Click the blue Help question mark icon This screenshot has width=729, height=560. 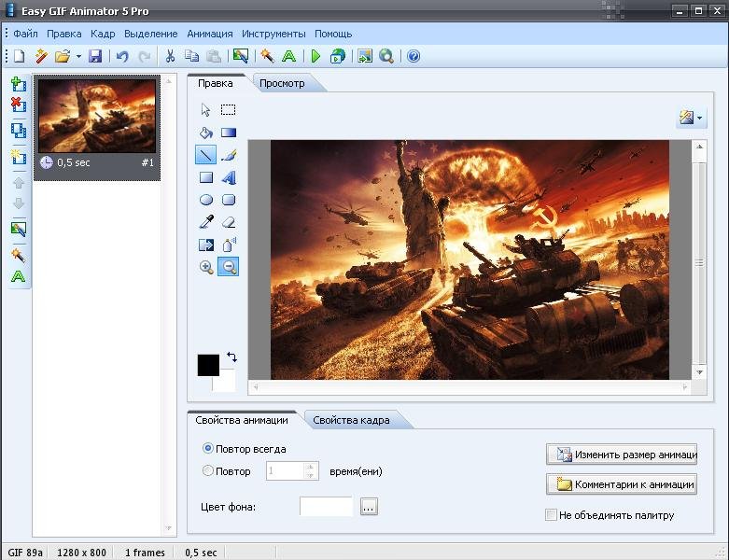[x=414, y=56]
